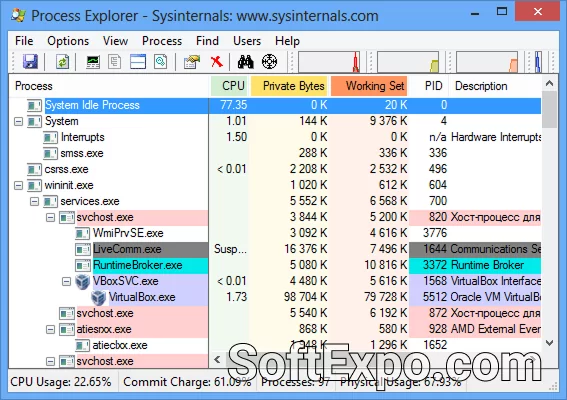Click the Refresh Now toolbar icon

(x=63, y=61)
